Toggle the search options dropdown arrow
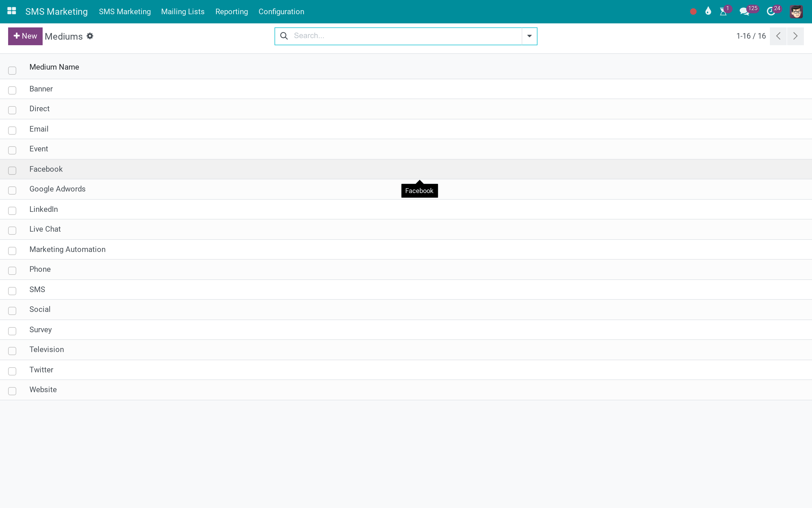 click(x=529, y=36)
